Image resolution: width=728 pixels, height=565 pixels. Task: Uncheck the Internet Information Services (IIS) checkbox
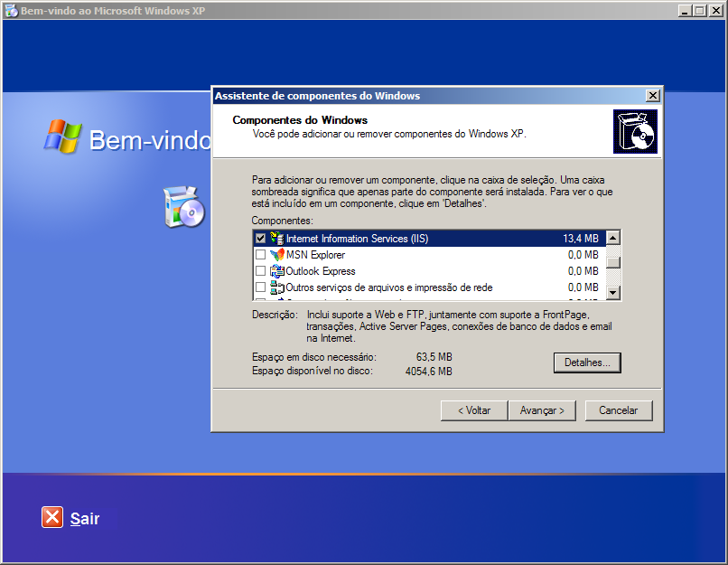pos(260,239)
